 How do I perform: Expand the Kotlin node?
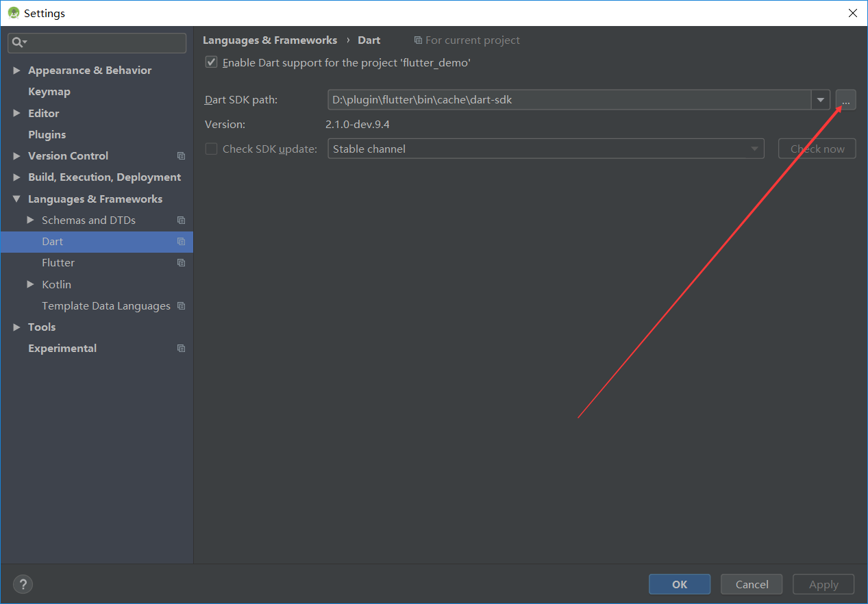click(30, 284)
